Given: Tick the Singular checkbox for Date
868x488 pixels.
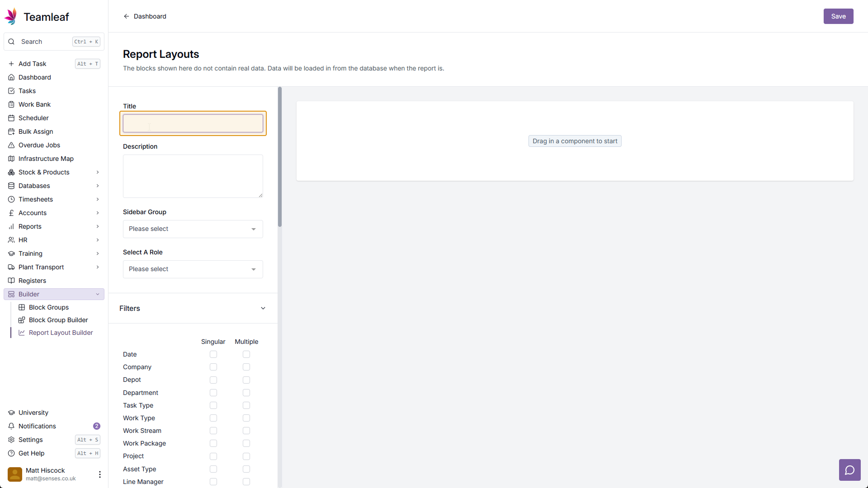Looking at the screenshot, I should tap(213, 354).
